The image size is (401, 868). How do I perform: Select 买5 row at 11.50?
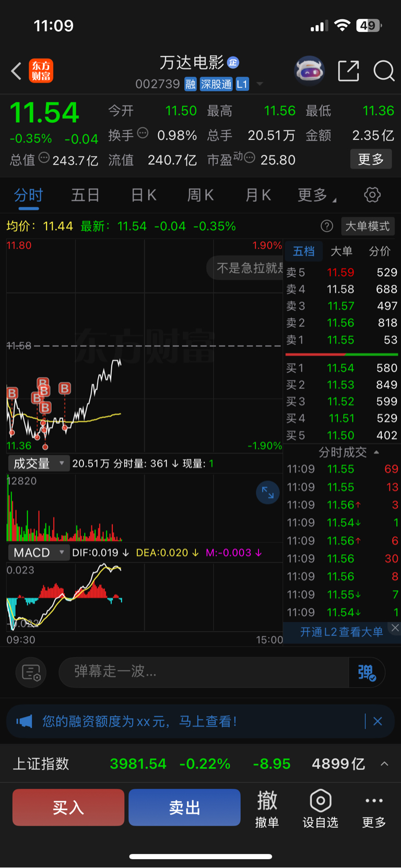click(x=341, y=435)
